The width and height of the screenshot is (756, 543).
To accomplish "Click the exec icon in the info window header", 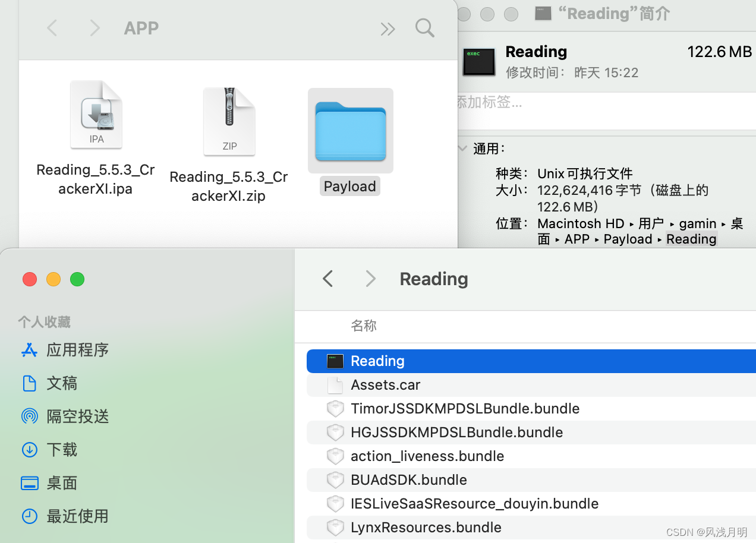I will click(479, 62).
